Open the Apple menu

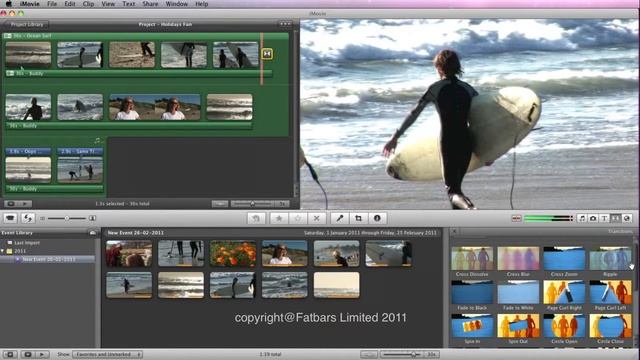pyautogui.click(x=8, y=4)
